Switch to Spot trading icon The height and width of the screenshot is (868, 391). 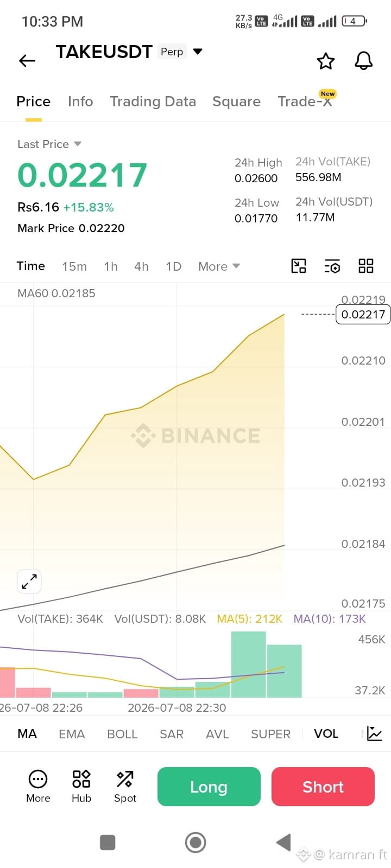(125, 786)
